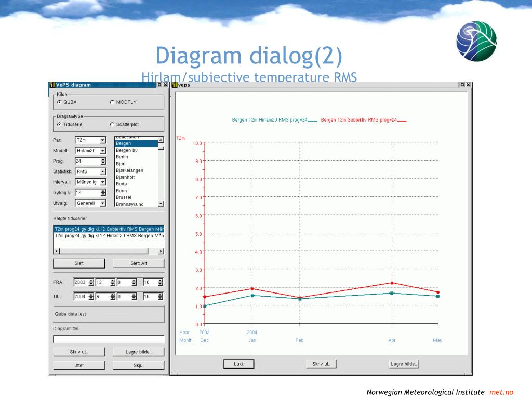Select the Hirlam20 RMS Bergen time series row
Image resolution: width=532 pixels, height=399 pixels.
click(x=109, y=236)
